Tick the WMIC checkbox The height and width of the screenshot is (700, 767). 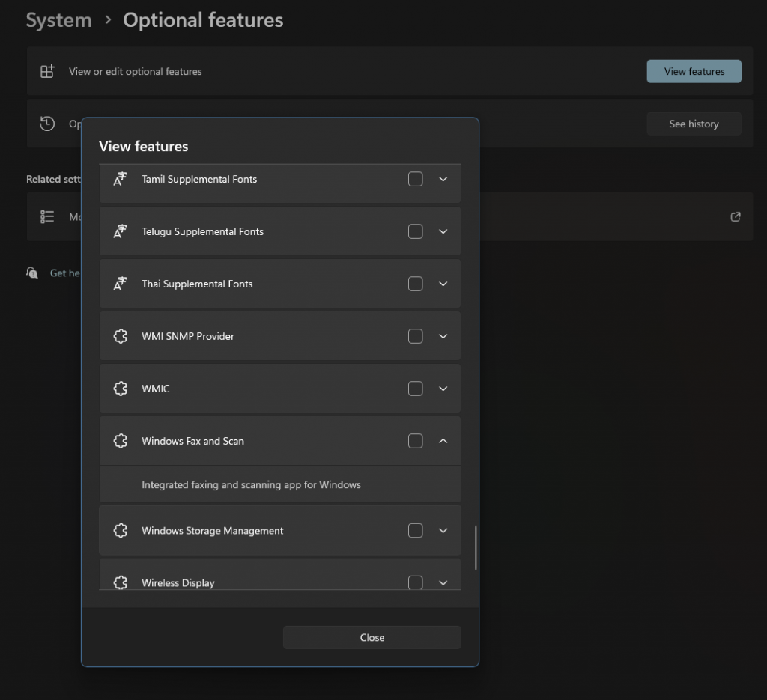point(415,389)
